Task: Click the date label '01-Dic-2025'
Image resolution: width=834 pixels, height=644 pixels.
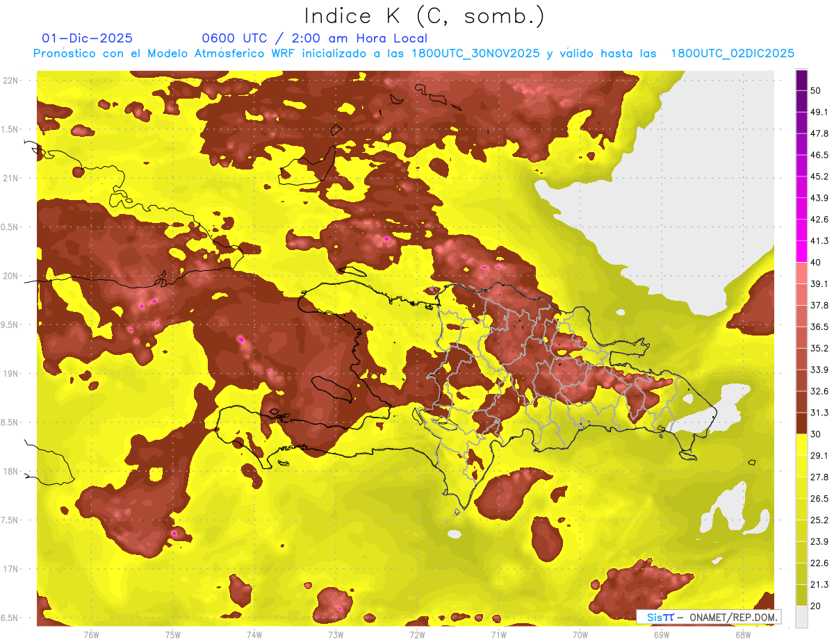Action: coord(88,39)
